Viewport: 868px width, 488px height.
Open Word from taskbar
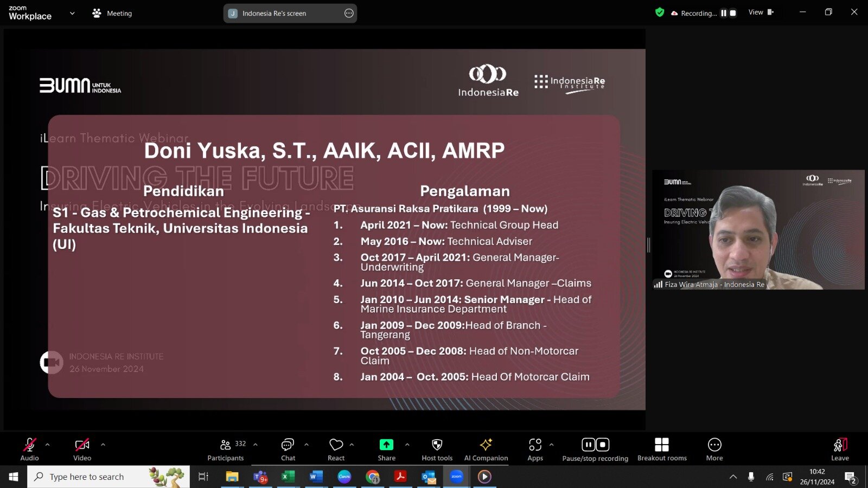pyautogui.click(x=316, y=477)
